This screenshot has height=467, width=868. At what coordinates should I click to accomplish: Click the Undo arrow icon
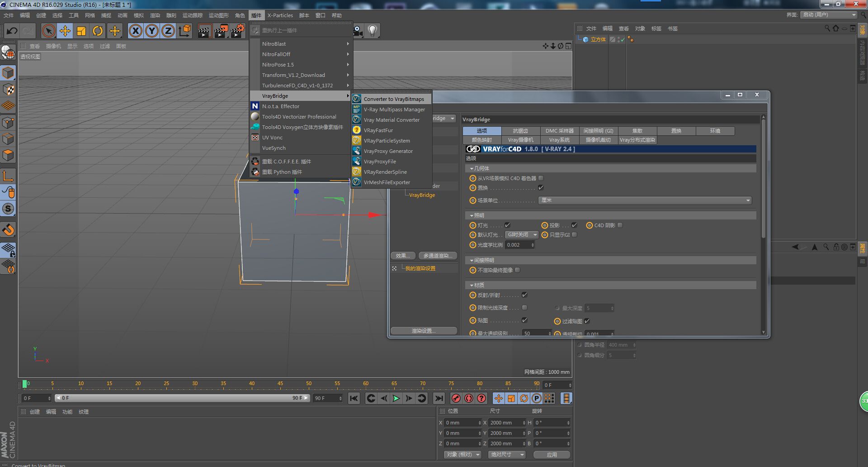[12, 31]
